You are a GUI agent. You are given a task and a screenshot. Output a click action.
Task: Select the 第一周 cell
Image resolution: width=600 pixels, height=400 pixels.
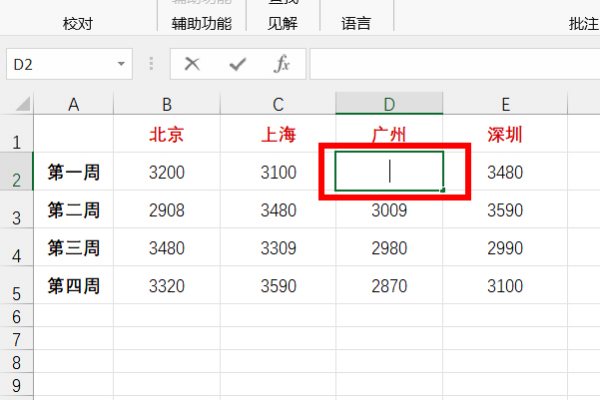73,171
